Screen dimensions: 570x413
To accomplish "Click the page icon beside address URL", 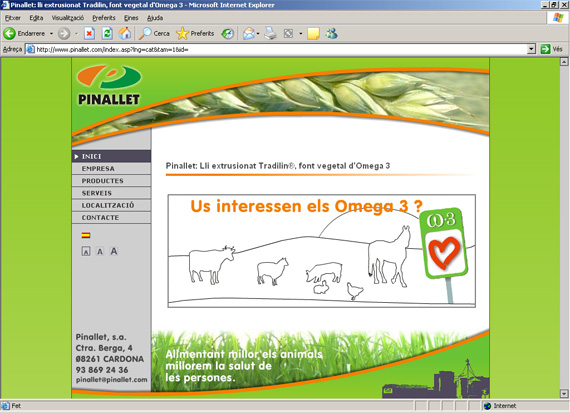I will pos(31,49).
